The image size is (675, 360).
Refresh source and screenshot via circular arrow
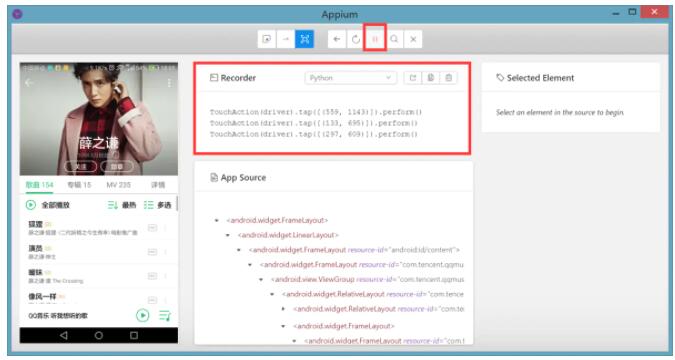coord(356,39)
